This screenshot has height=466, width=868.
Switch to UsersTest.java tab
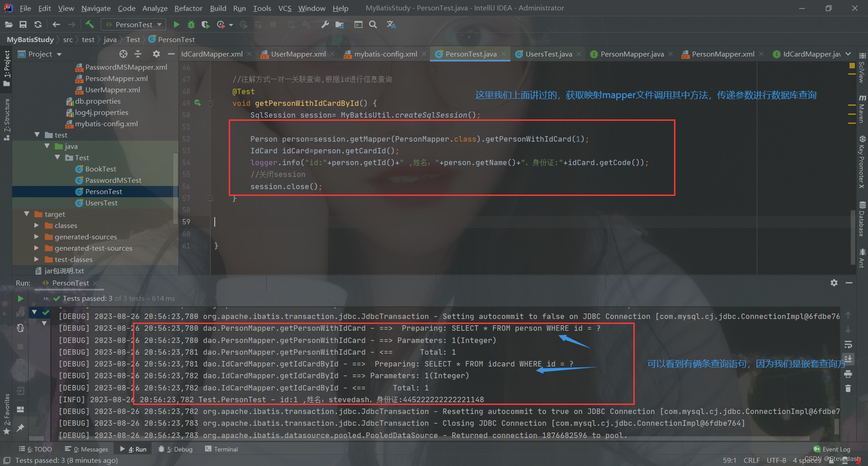(x=548, y=54)
